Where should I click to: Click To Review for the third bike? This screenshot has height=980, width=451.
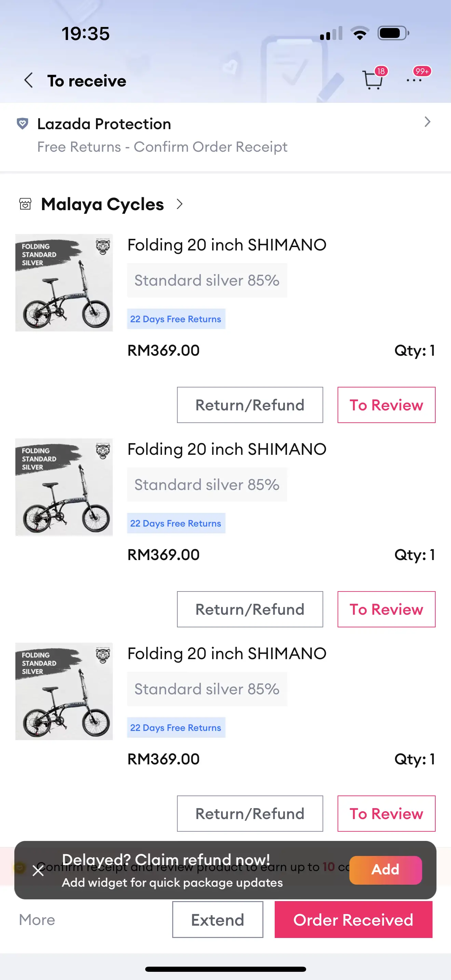386,813
